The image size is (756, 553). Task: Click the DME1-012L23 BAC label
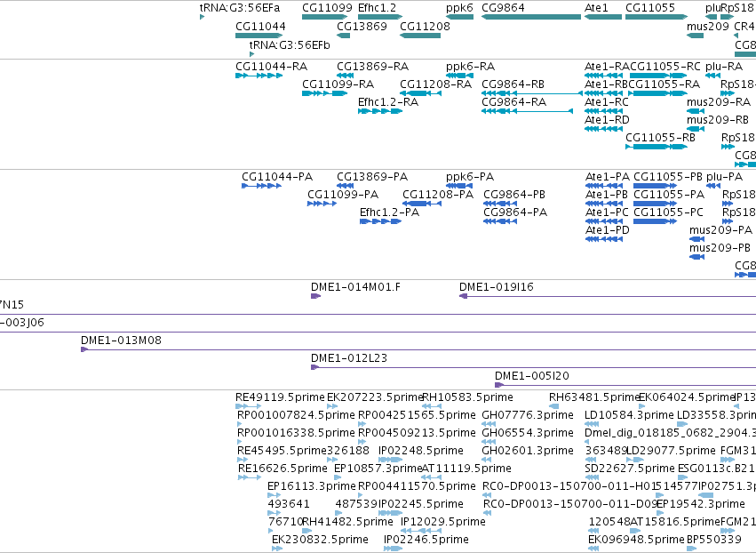349,358
